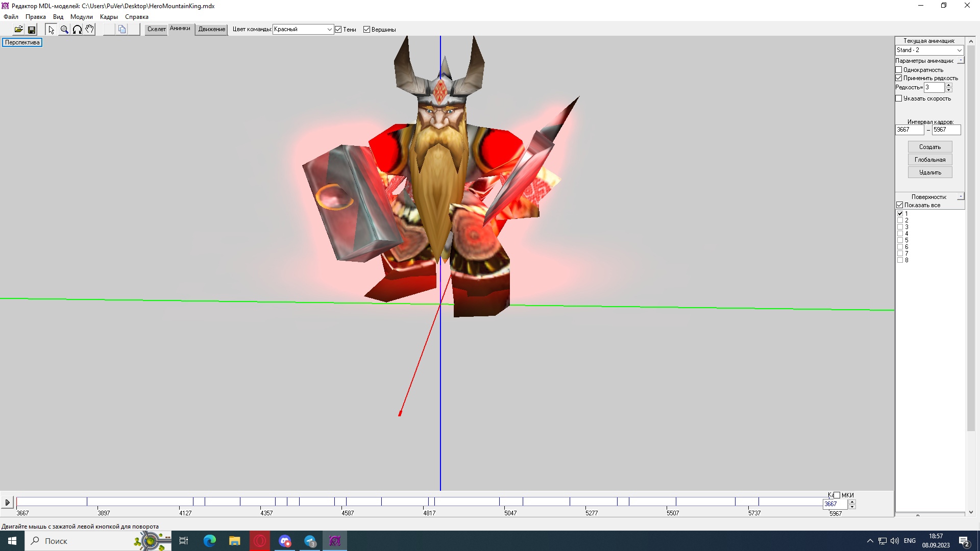This screenshot has width=980, height=551.
Task: Enable the Указать скорость checkbox
Action: pos(899,98)
